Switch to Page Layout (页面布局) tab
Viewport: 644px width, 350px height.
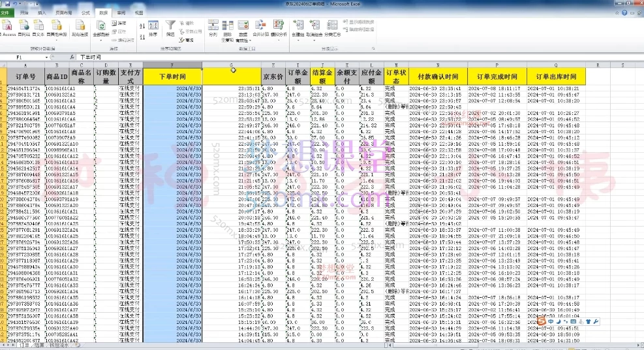64,13
